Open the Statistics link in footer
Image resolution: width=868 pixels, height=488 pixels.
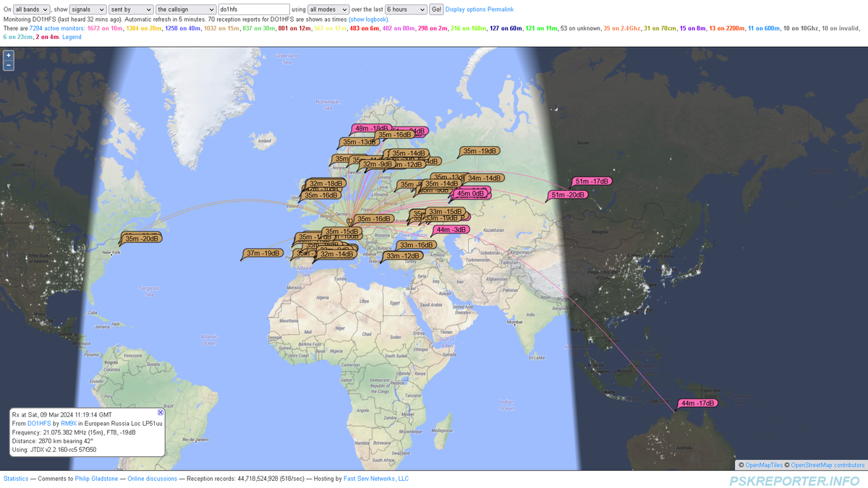coord(16,479)
